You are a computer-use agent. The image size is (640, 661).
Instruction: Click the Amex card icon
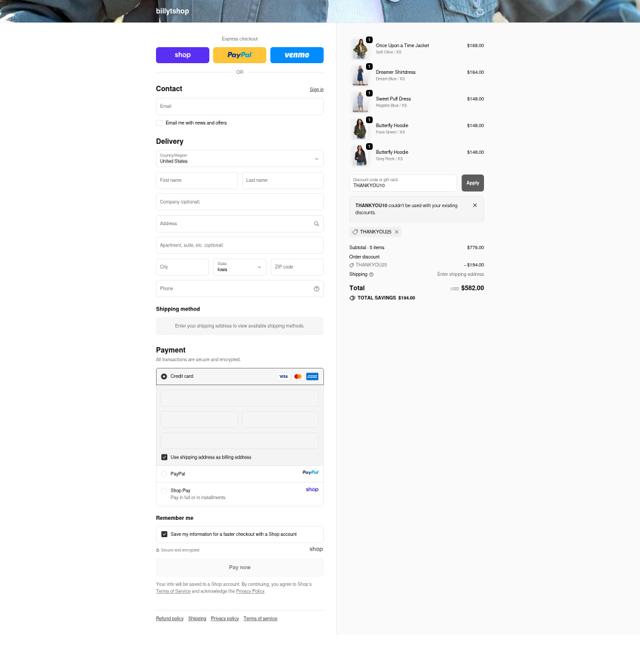coord(312,376)
